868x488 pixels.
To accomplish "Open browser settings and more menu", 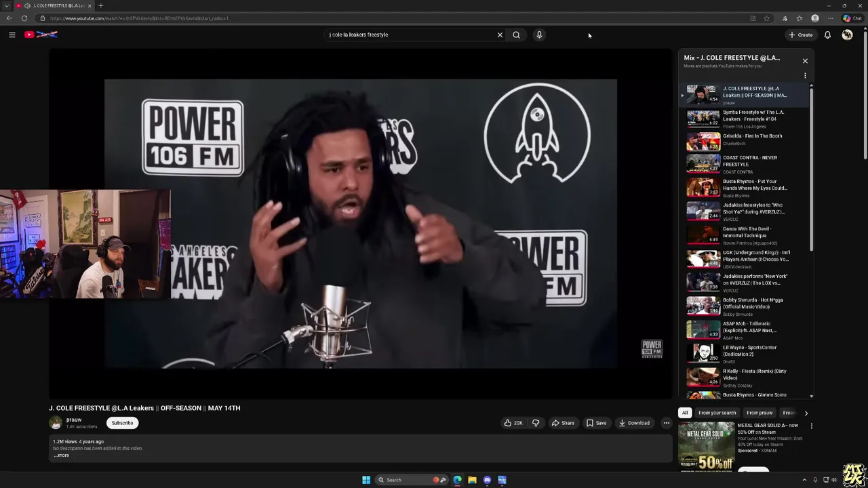I will click(x=830, y=18).
